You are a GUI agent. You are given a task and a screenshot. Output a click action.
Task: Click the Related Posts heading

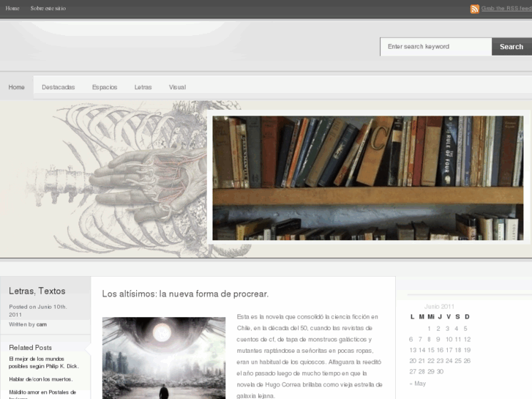pos(30,347)
